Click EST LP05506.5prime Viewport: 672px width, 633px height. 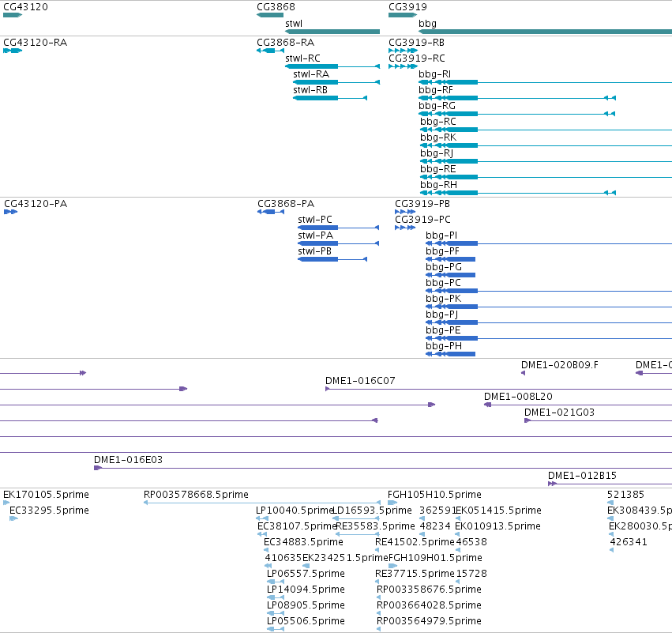[x=276, y=629]
